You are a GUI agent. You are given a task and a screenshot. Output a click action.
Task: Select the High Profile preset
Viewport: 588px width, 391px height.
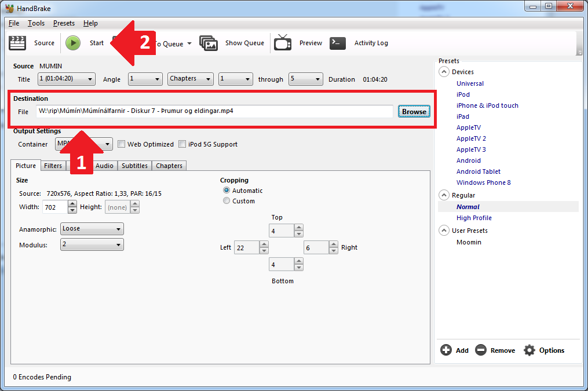(x=474, y=218)
